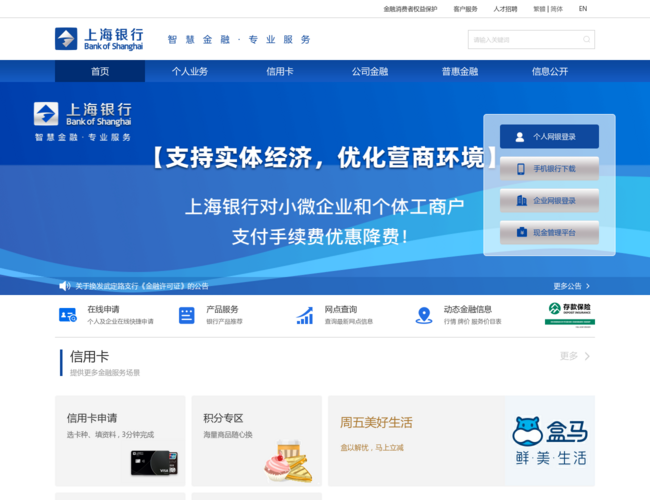This screenshot has height=500, width=650.
Task: Click the Bank of Shanghai header logo
Action: (99, 39)
